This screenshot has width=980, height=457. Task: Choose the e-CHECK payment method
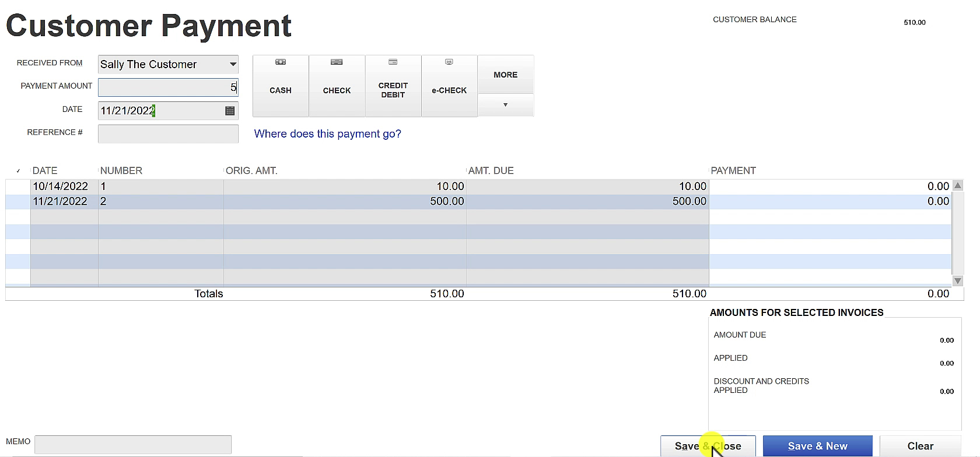coord(449,86)
